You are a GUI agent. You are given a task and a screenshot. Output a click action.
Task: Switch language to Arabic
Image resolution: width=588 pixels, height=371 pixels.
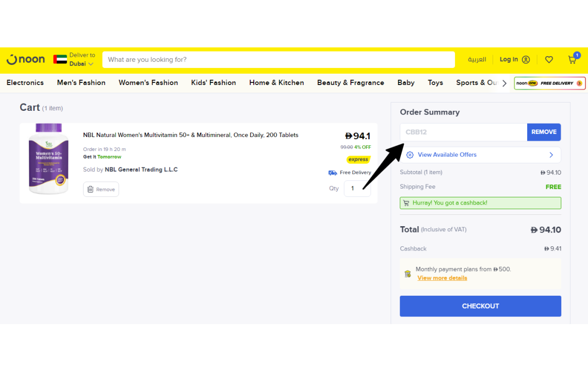point(477,60)
